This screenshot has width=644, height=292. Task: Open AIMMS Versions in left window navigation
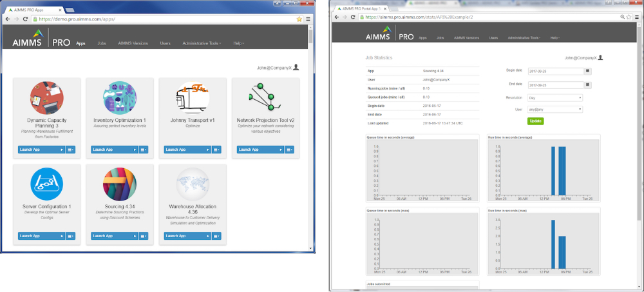click(133, 43)
